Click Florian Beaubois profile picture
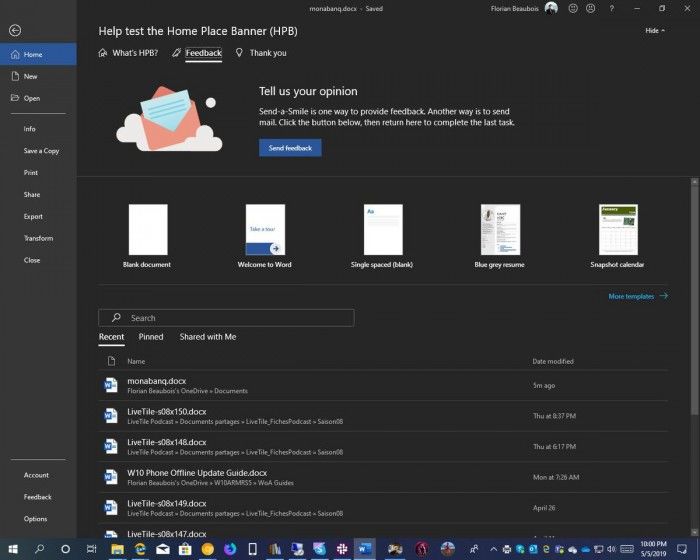 [551, 8]
